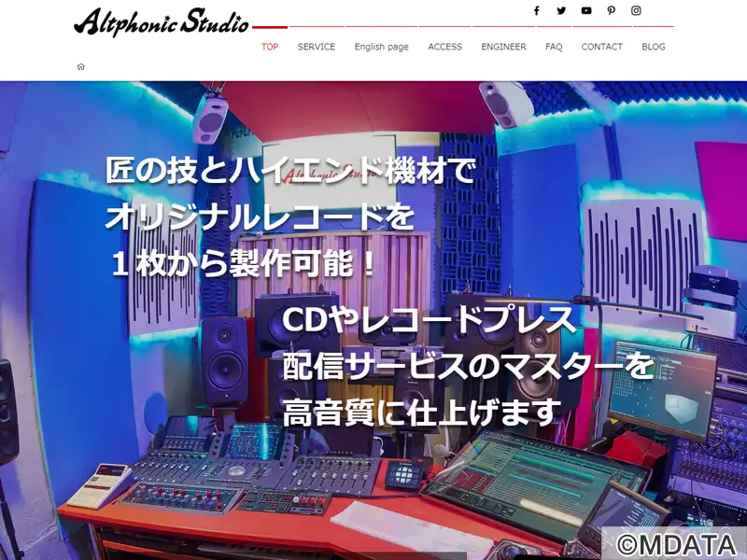Open the Instagram icon
Image resolution: width=747 pixels, height=560 pixels.
point(636,10)
